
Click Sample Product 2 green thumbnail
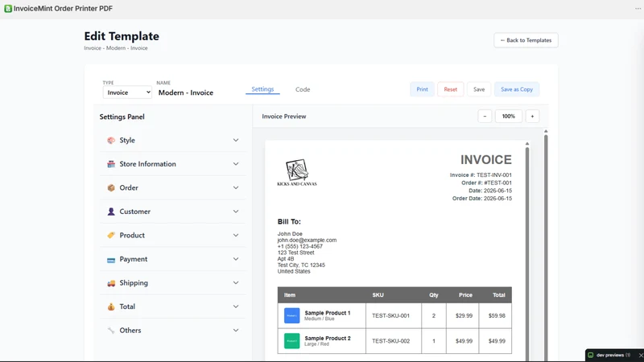291,341
